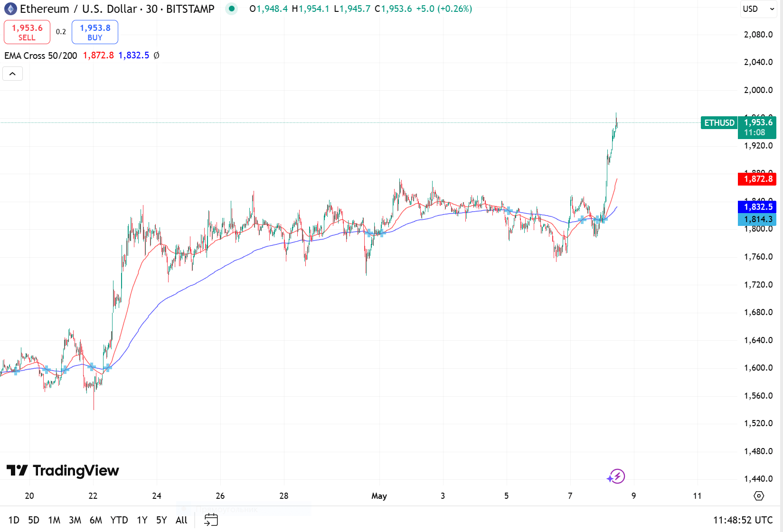
Task: Collapse the indicator legend with chevron button
Action: [13, 74]
